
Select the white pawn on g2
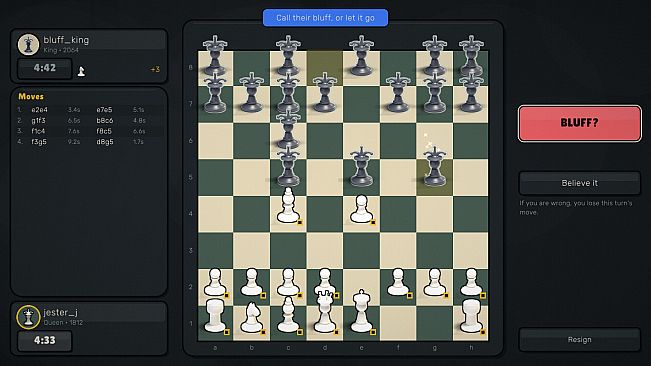(434, 283)
